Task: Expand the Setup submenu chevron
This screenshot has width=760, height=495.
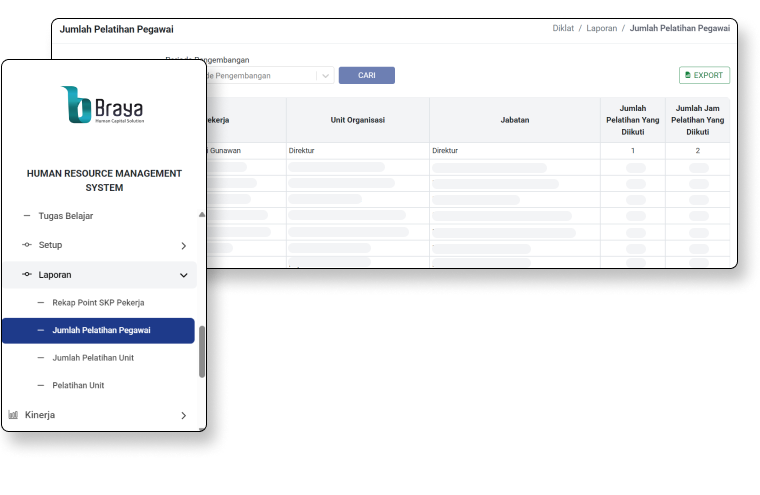Action: (x=183, y=245)
